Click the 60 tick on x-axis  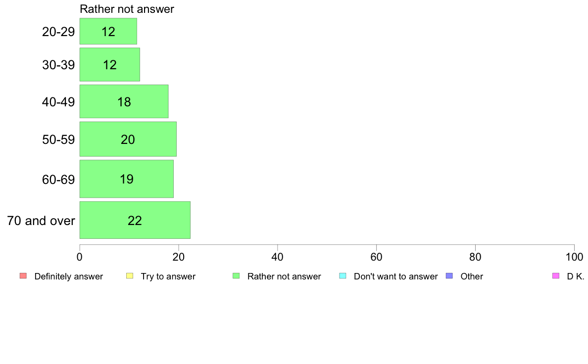click(376, 257)
